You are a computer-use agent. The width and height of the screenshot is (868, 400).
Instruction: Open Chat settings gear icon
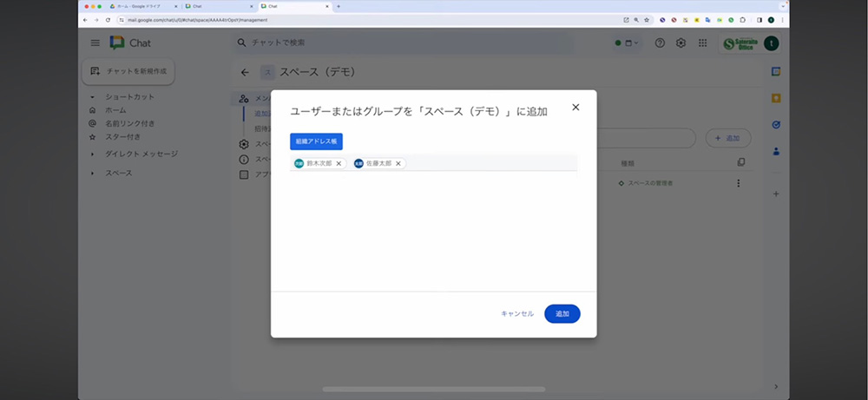tap(681, 43)
